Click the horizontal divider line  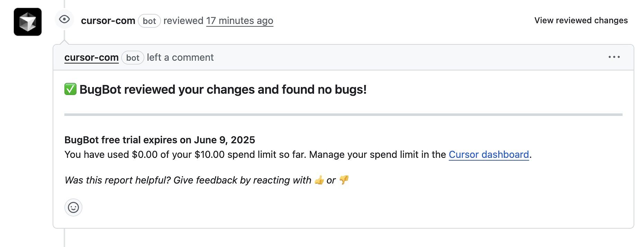(343, 114)
